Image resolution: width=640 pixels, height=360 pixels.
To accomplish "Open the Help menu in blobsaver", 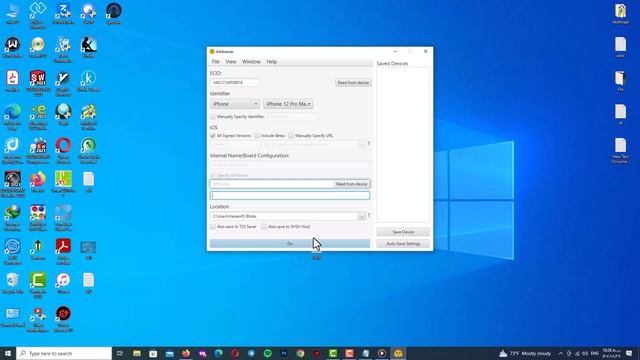I will (x=271, y=62).
